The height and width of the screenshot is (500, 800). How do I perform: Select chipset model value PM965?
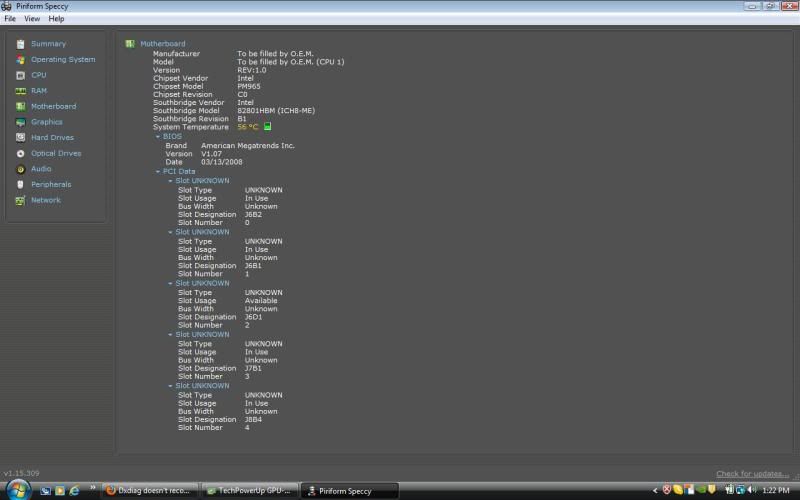pos(249,86)
